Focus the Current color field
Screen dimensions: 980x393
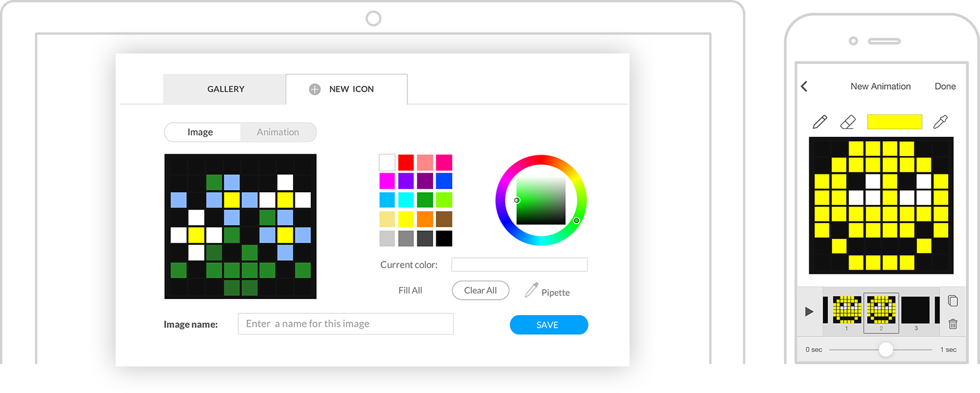pyautogui.click(x=520, y=265)
